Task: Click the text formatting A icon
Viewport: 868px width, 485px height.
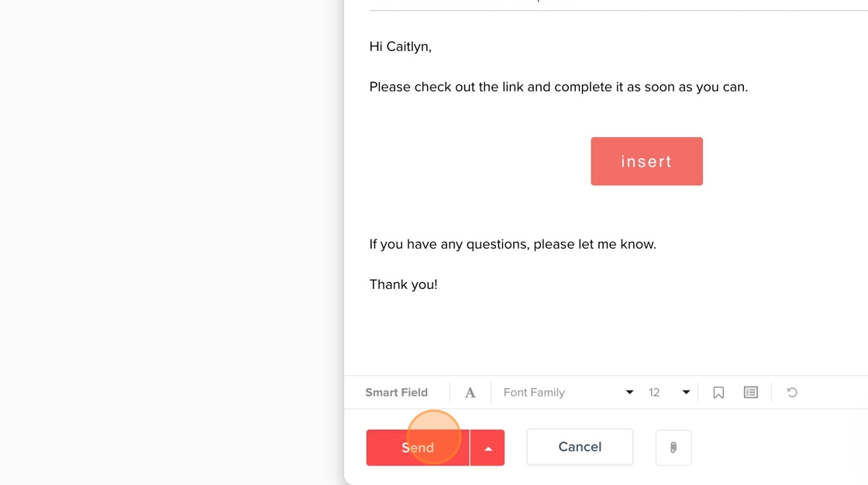Action: (470, 393)
